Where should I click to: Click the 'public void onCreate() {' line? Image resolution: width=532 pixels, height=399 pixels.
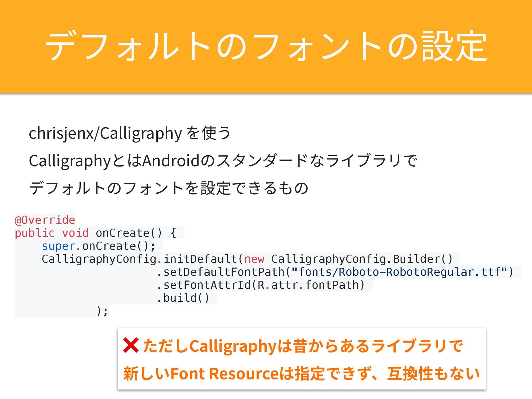click(x=95, y=233)
